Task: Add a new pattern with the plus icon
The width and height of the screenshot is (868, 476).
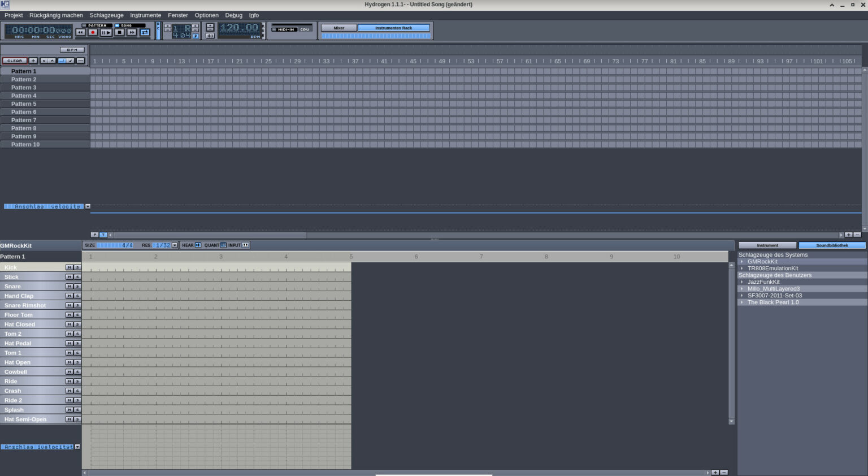Action: pyautogui.click(x=33, y=60)
